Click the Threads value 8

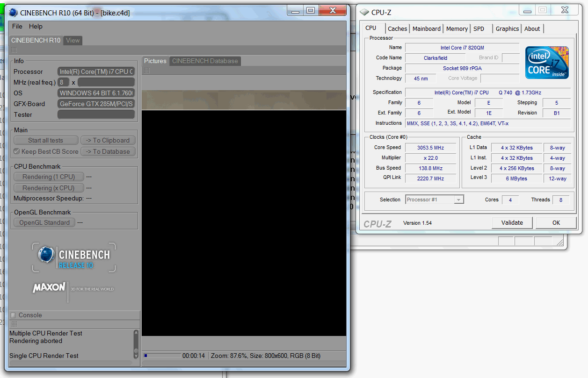coord(561,200)
